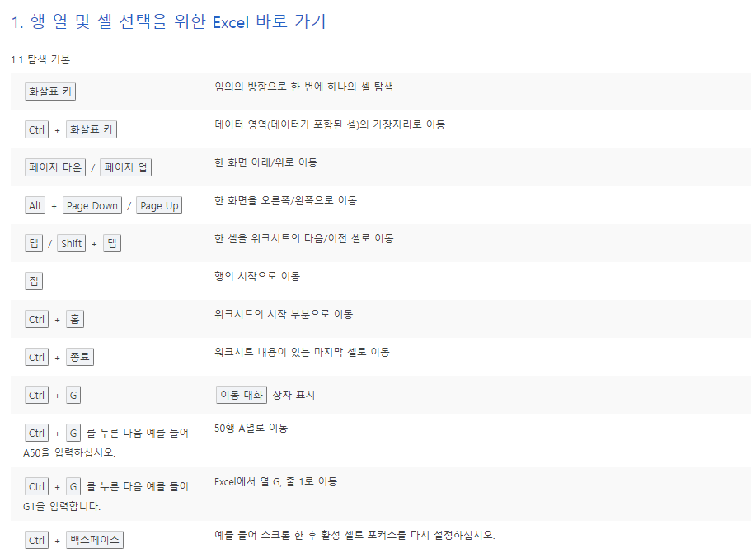756x558 pixels.
Task: Click the "Page Down" key label
Action: click(x=92, y=205)
